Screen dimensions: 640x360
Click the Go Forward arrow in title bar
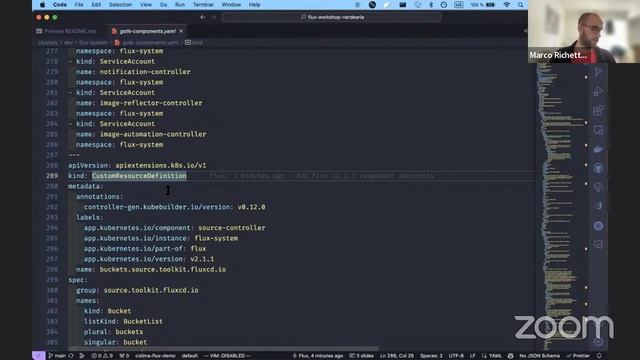(x=214, y=17)
